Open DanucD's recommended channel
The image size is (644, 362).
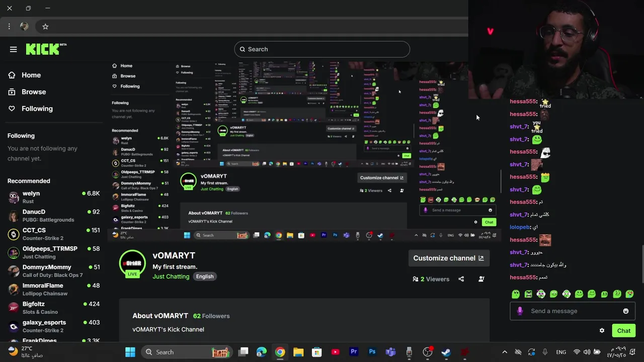tap(54, 216)
